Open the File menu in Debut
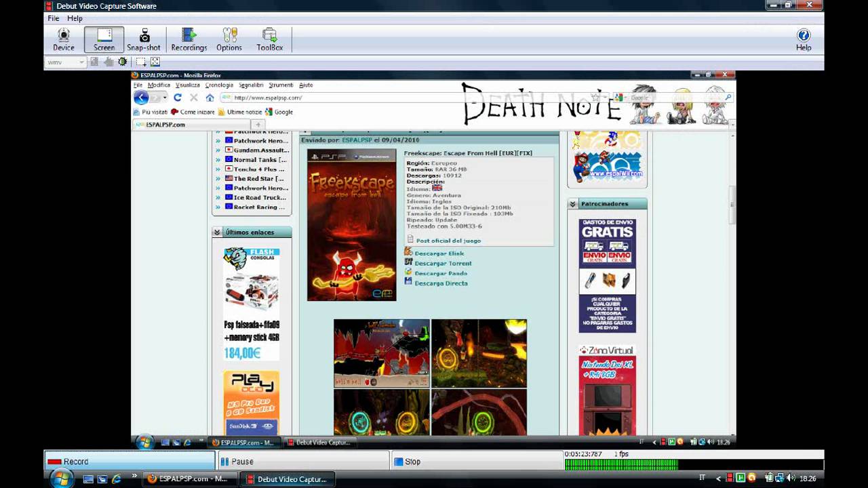This screenshot has height=488, width=868. pos(53,18)
